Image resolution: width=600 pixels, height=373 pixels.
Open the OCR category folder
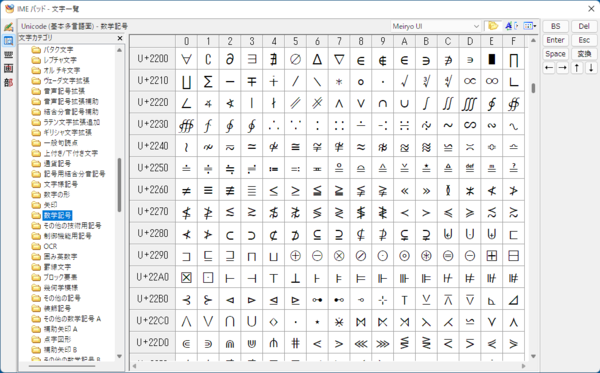tap(50, 246)
